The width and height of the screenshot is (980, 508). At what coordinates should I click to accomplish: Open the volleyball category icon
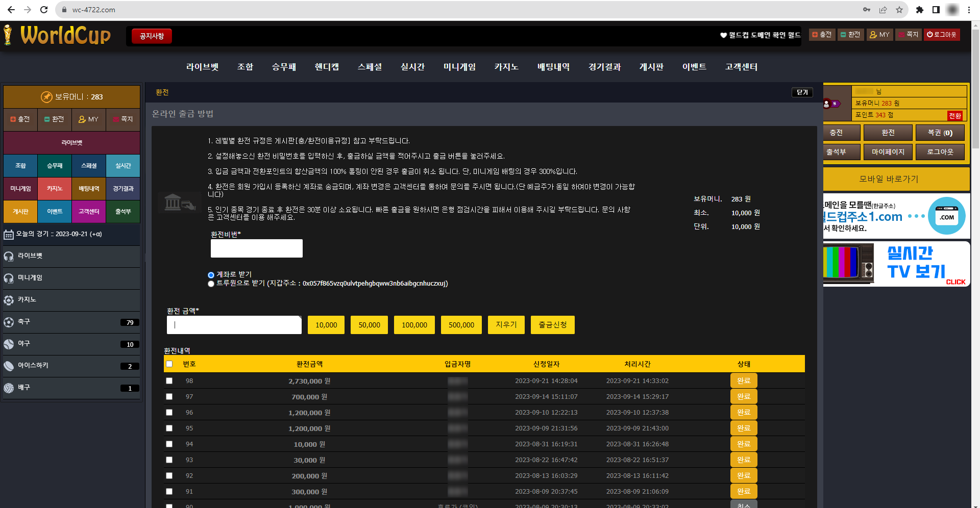[9, 388]
